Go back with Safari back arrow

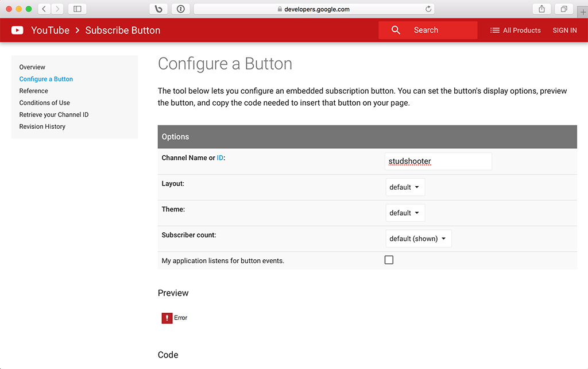(x=44, y=9)
